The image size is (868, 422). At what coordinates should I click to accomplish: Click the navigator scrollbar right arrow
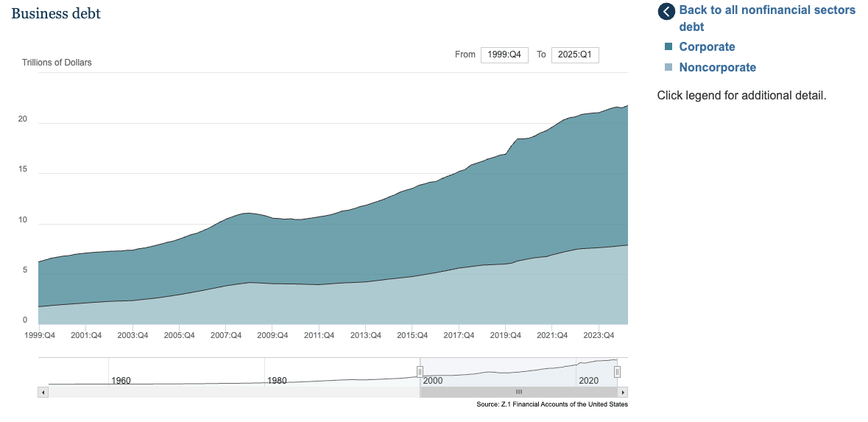point(624,393)
